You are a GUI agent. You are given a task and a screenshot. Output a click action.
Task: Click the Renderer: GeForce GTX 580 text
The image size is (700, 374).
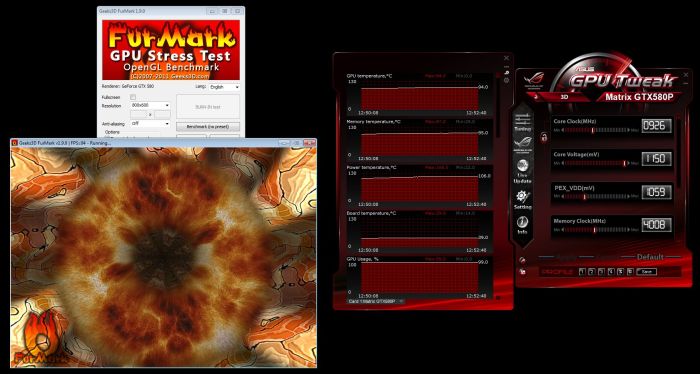pyautogui.click(x=128, y=86)
